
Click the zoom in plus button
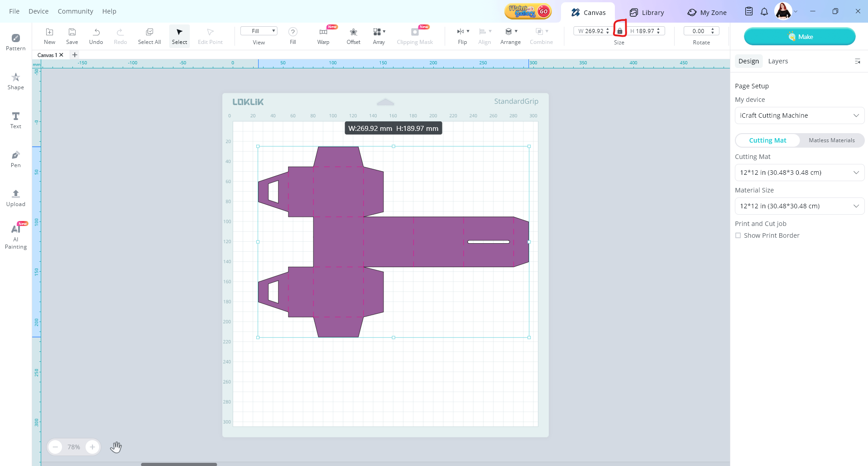92,447
